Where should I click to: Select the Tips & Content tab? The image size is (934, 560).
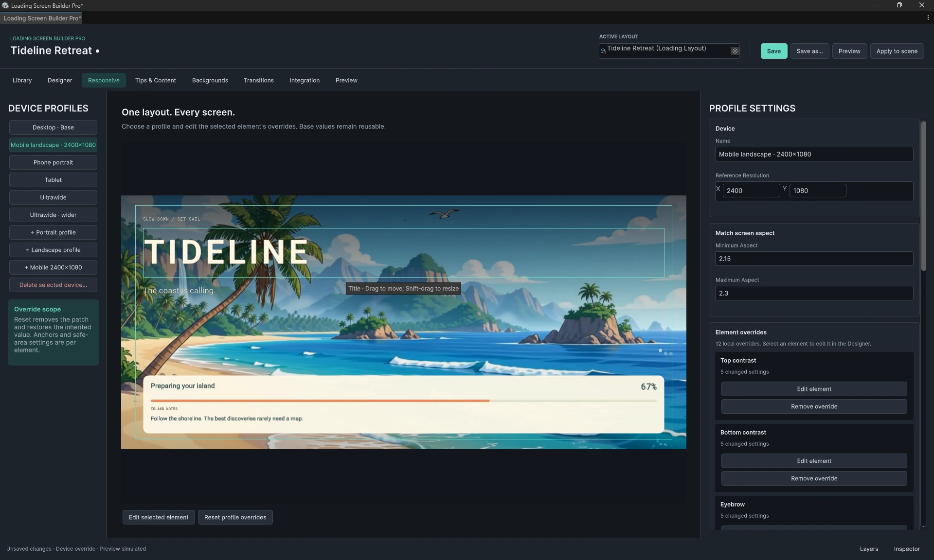(x=156, y=80)
